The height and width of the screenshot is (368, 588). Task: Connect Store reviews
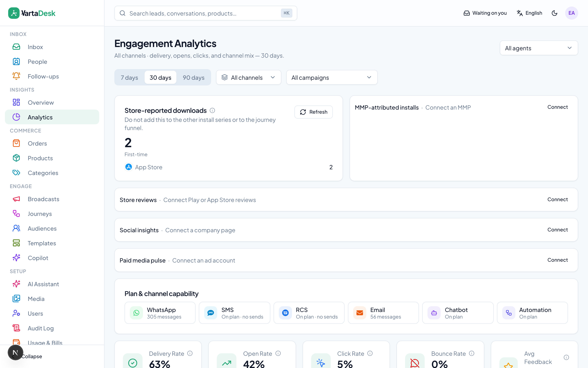[557, 199]
